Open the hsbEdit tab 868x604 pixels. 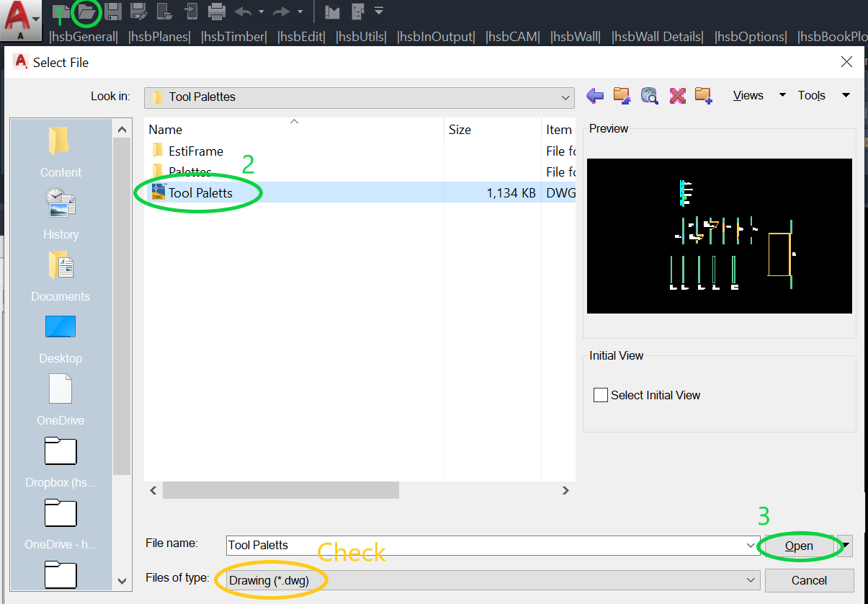[x=302, y=36]
